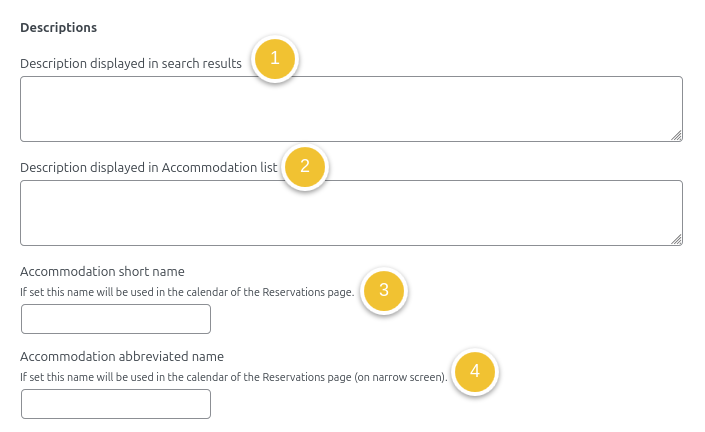
Task: Click the 'Accommodation short name' label
Action: [102, 271]
